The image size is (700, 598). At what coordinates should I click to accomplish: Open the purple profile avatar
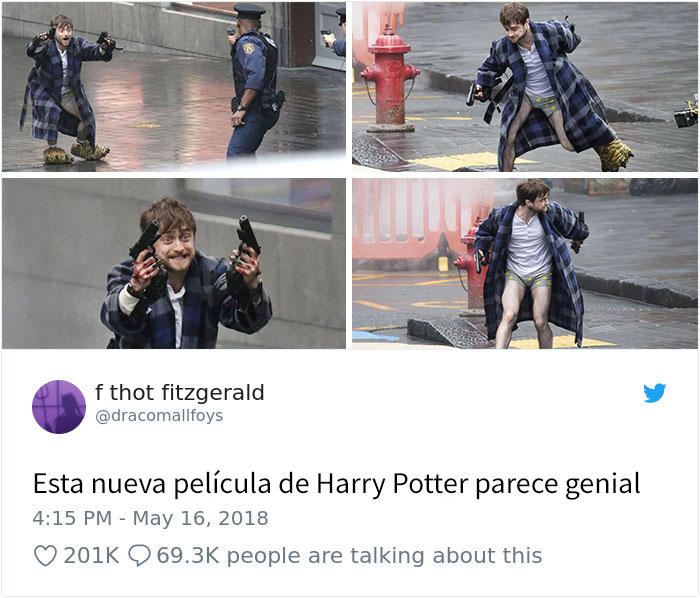point(59,407)
